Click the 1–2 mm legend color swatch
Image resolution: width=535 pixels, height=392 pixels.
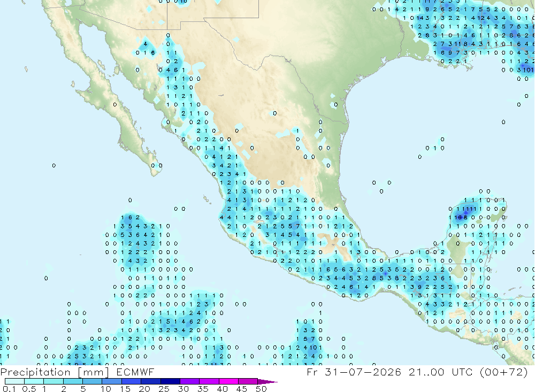tap(53, 381)
